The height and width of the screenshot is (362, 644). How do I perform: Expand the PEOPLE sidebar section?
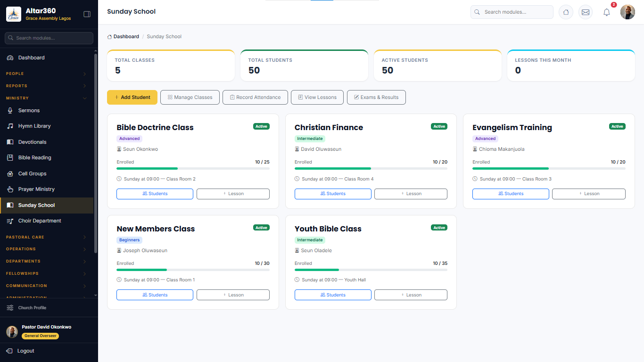47,74
